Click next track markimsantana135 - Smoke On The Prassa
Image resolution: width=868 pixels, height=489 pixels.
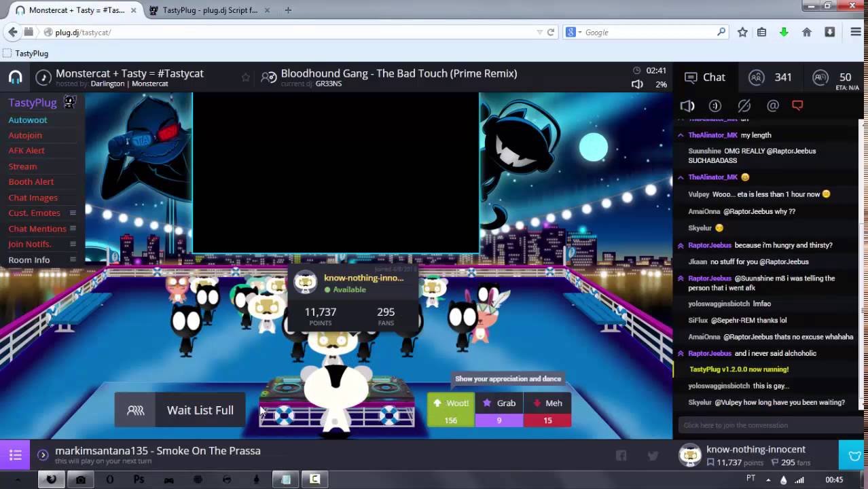click(158, 451)
